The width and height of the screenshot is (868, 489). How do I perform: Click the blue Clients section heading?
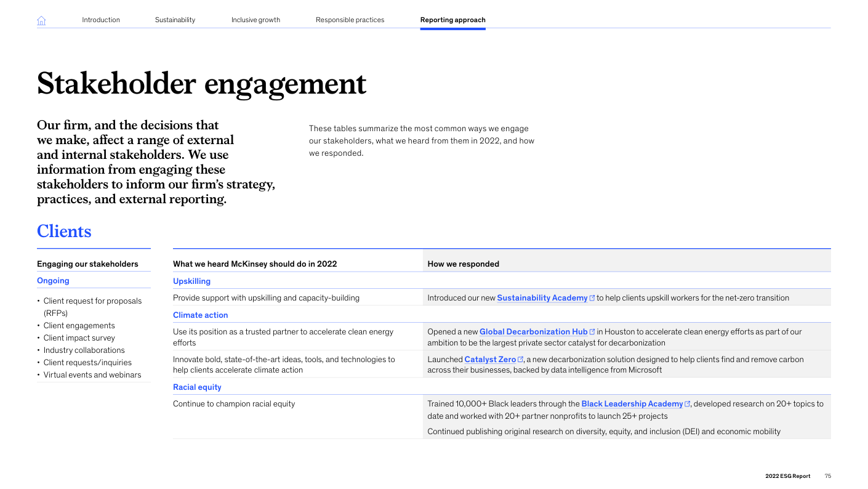(x=64, y=232)
